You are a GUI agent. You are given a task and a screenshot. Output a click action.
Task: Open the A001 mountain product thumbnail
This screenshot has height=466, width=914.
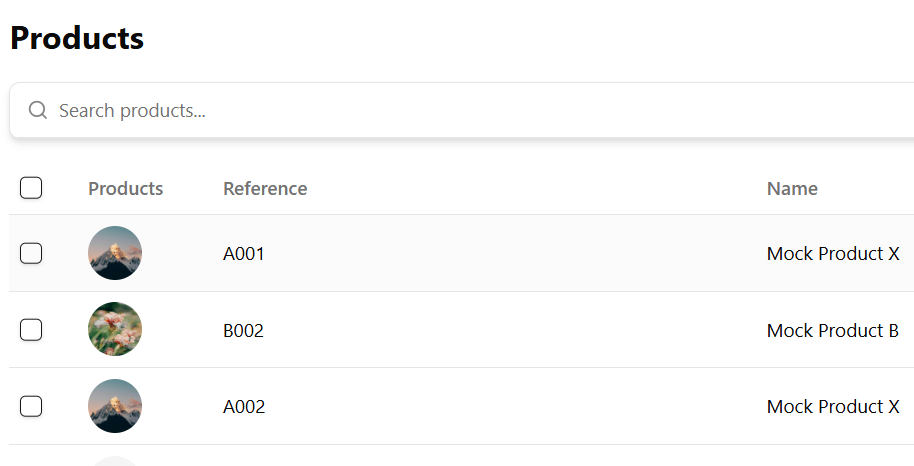click(x=115, y=253)
